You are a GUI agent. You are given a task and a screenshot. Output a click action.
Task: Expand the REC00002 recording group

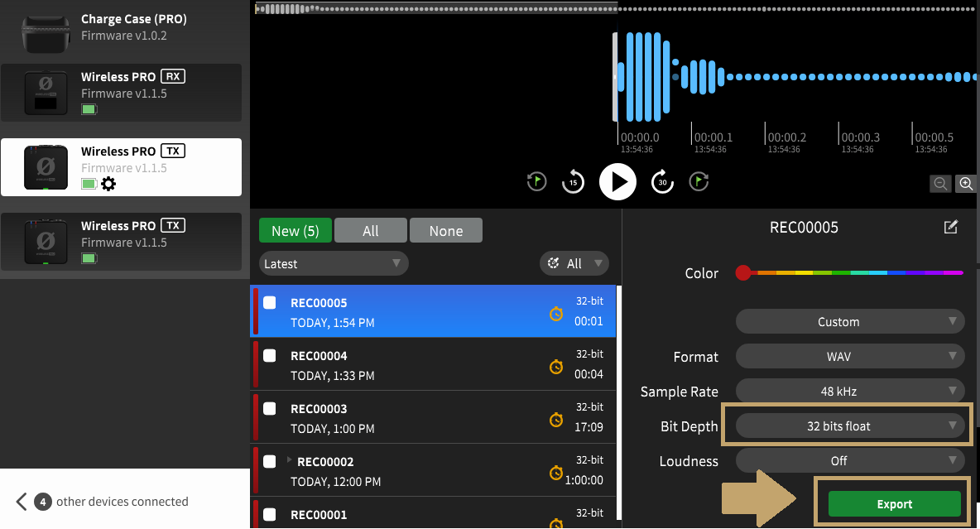289,460
